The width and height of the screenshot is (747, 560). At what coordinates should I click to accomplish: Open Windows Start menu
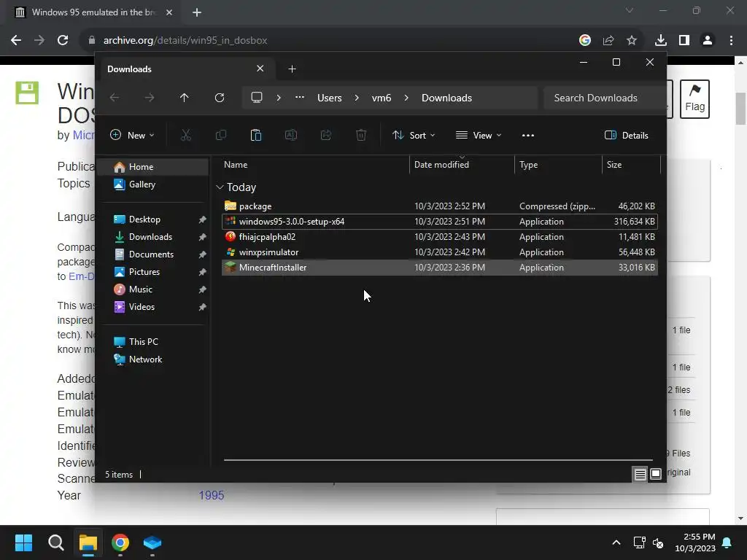23,542
